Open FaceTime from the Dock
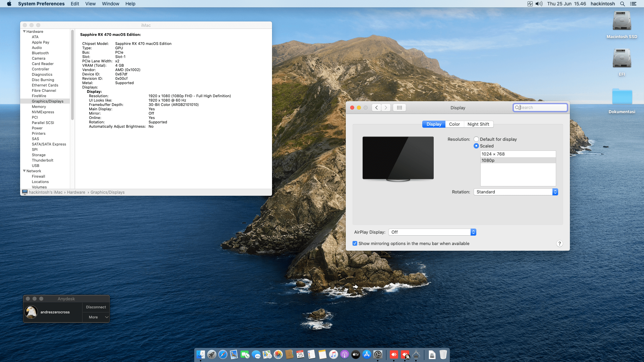This screenshot has height=362, width=644. coord(245,354)
